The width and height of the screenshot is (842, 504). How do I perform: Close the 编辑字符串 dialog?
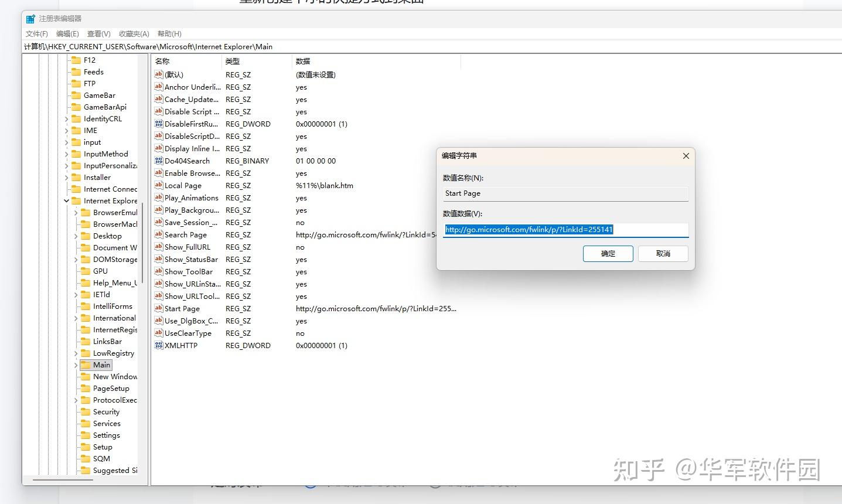686,156
